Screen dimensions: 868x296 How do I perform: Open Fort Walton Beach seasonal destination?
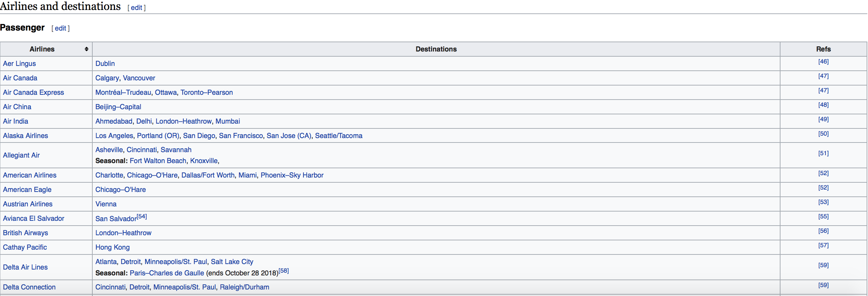tap(158, 161)
